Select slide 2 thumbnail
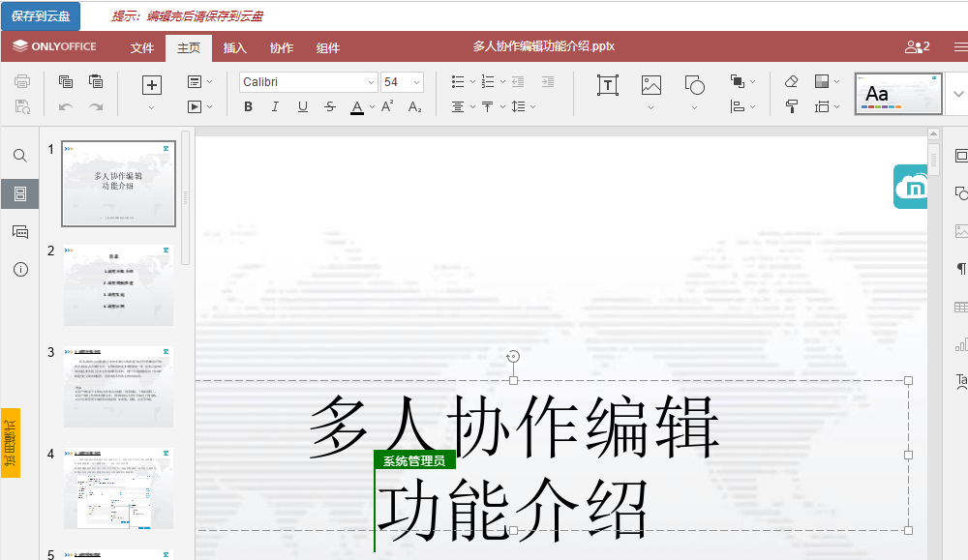Screen dimensions: 968x560 point(118,285)
